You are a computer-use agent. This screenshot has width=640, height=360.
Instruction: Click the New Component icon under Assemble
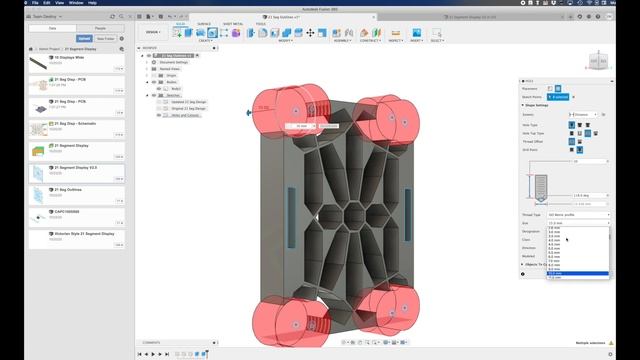[337, 33]
